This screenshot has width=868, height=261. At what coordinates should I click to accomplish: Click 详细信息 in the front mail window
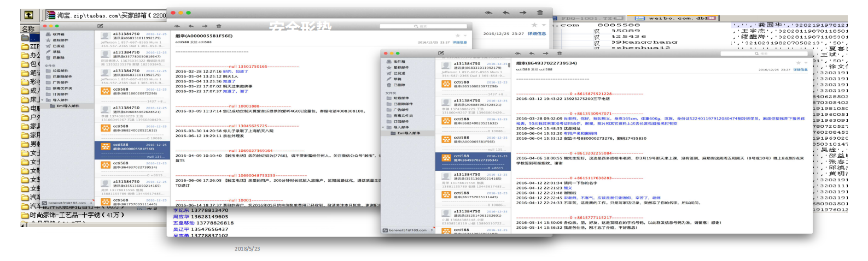(x=800, y=70)
